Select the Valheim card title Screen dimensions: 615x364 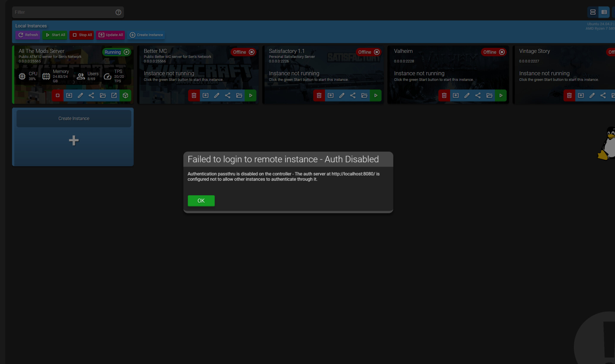coord(403,51)
